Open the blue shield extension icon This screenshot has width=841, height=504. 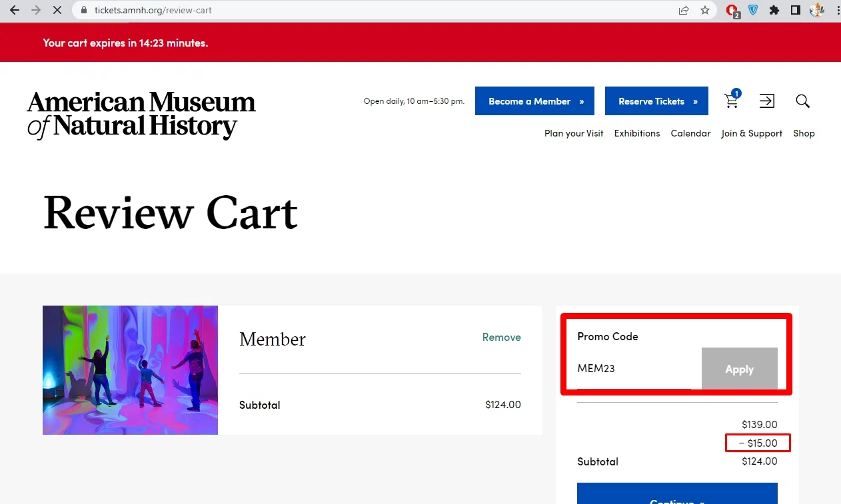click(x=753, y=10)
